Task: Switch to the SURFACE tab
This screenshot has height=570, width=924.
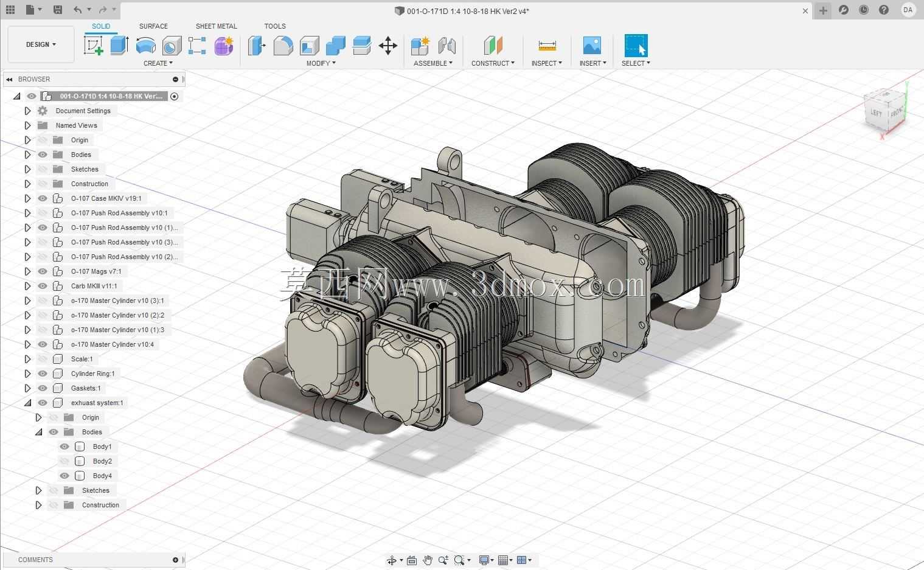Action: (x=153, y=26)
